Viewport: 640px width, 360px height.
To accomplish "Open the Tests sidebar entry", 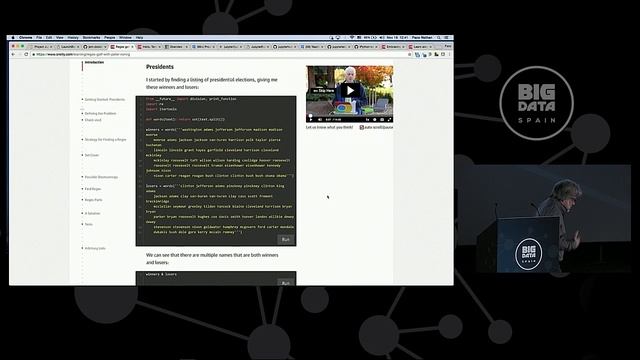I will (x=89, y=224).
